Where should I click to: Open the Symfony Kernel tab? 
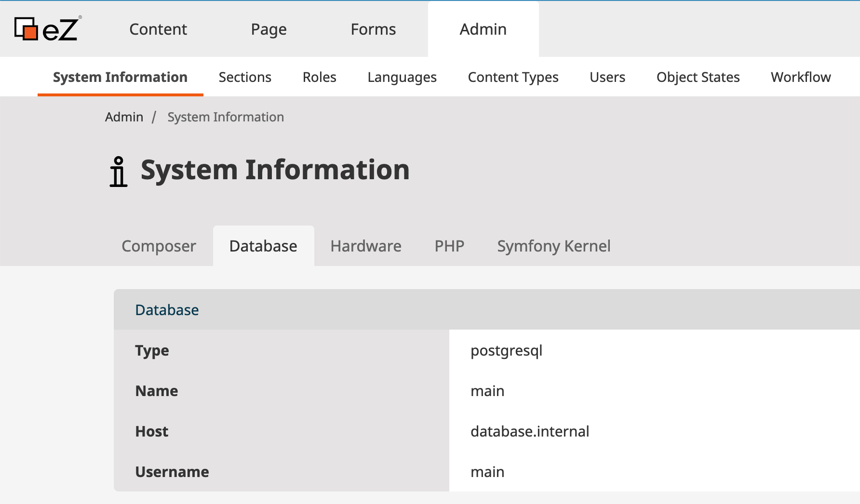[553, 246]
